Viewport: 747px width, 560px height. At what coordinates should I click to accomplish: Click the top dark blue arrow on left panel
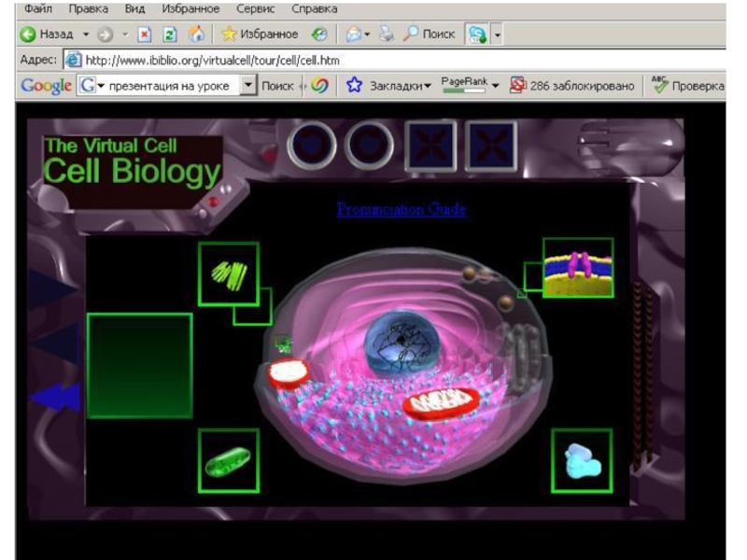coord(52,289)
